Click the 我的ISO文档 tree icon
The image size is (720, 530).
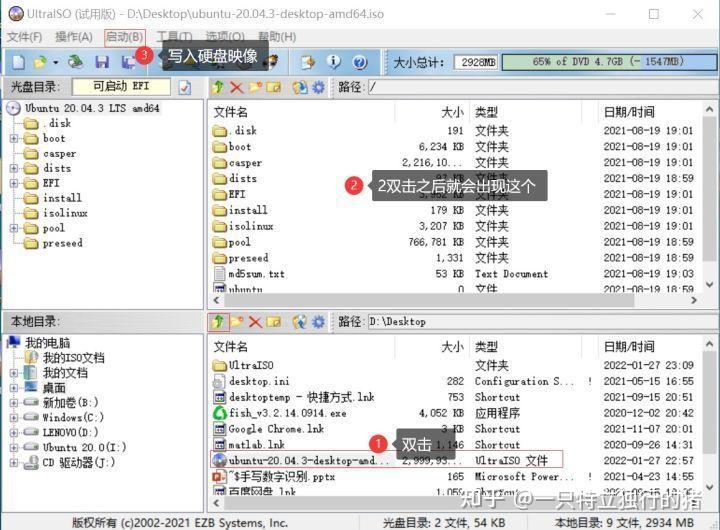(x=31, y=357)
